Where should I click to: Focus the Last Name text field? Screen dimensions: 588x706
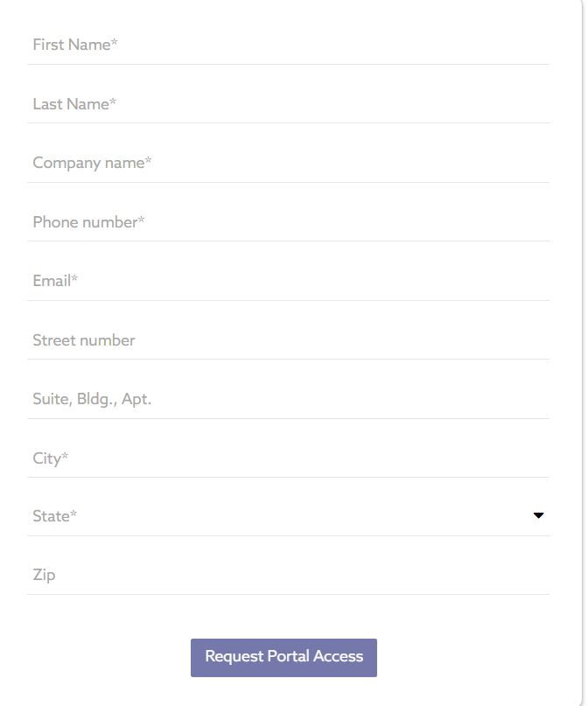(x=288, y=104)
